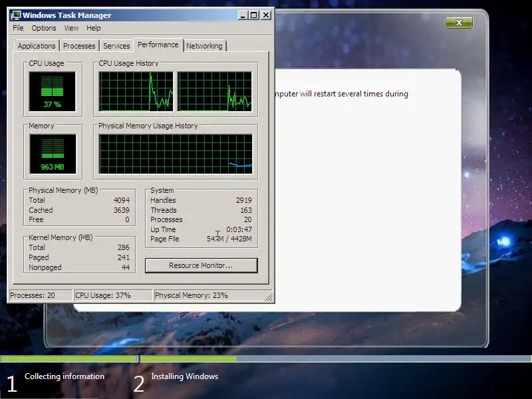The height and width of the screenshot is (399, 532).
Task: Click the Kernel Memory Total value 286
Action: [x=124, y=247]
